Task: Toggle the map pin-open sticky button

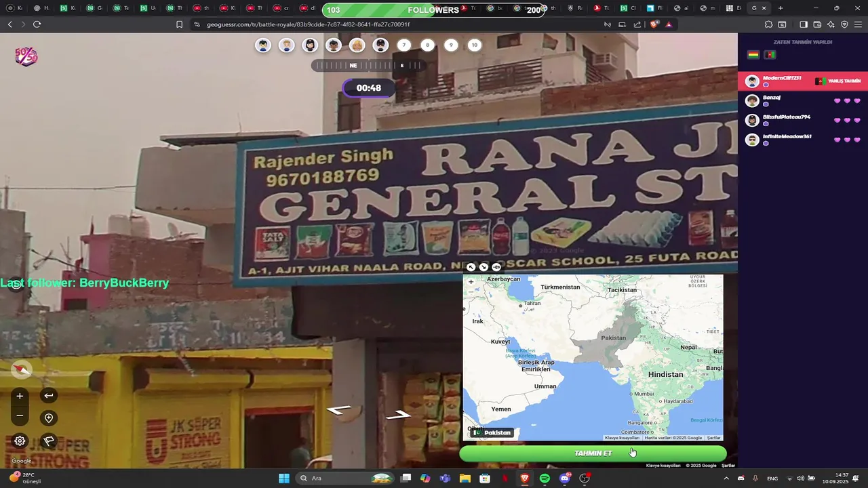Action: [x=496, y=267]
